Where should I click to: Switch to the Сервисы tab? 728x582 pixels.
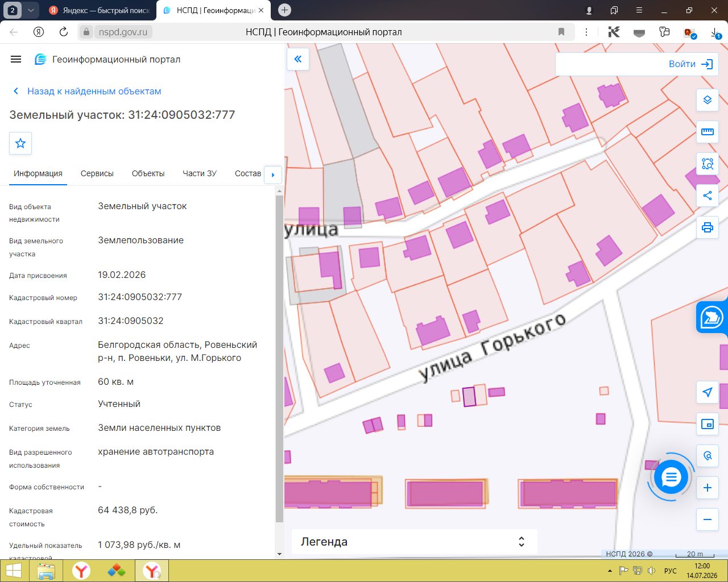(x=97, y=173)
